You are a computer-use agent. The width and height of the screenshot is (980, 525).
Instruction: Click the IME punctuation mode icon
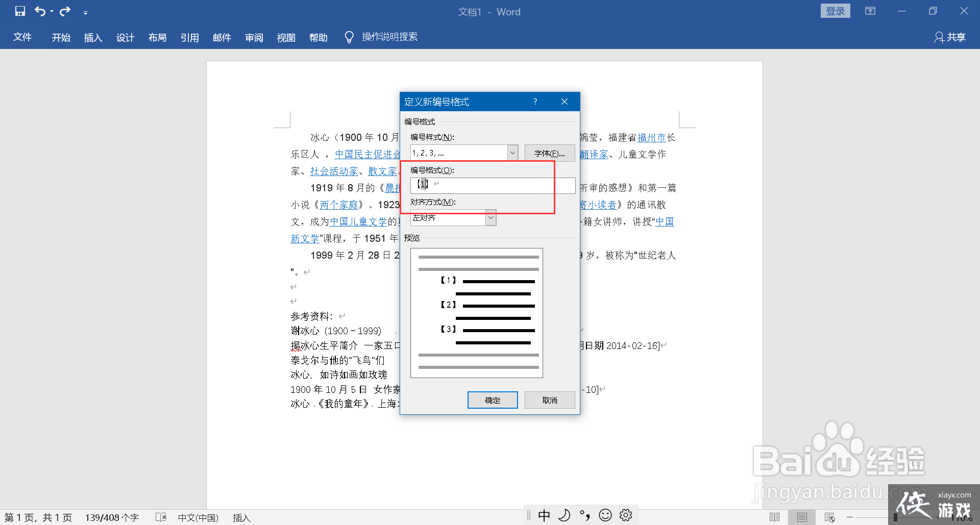click(x=585, y=515)
